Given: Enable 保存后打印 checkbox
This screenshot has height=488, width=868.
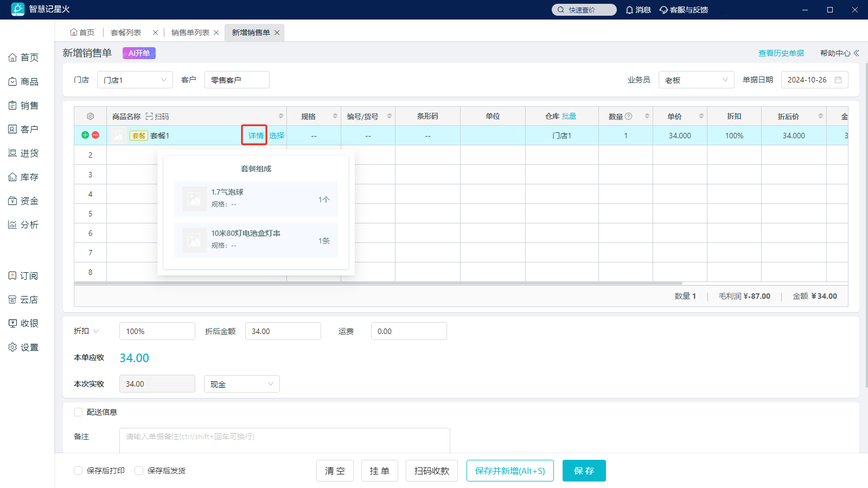Looking at the screenshot, I should coord(78,471).
